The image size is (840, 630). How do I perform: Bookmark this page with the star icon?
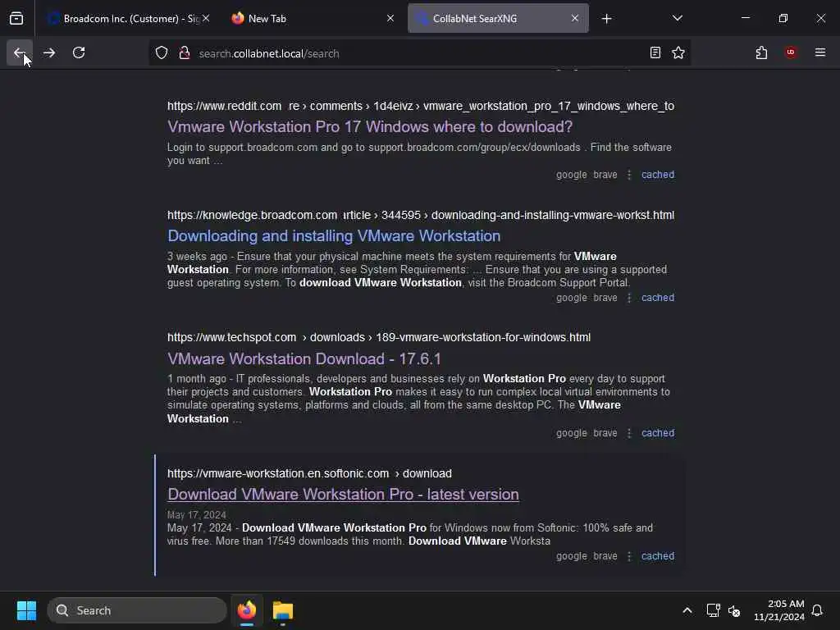(678, 52)
